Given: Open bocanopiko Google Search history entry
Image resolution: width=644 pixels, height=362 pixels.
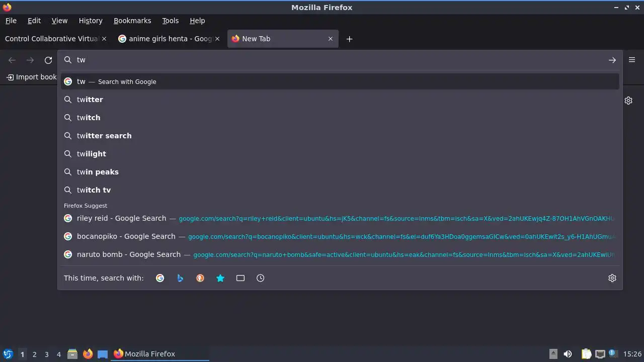Looking at the screenshot, I should [340, 236].
